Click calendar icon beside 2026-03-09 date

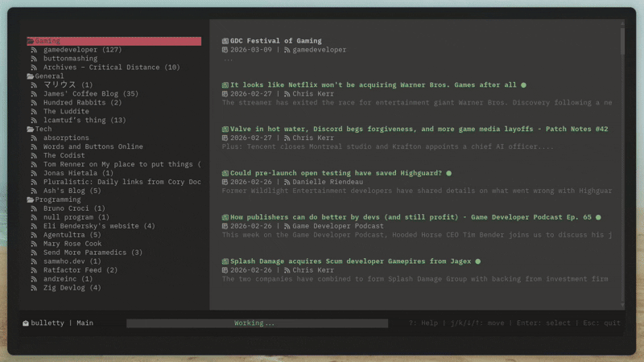pyautogui.click(x=225, y=50)
